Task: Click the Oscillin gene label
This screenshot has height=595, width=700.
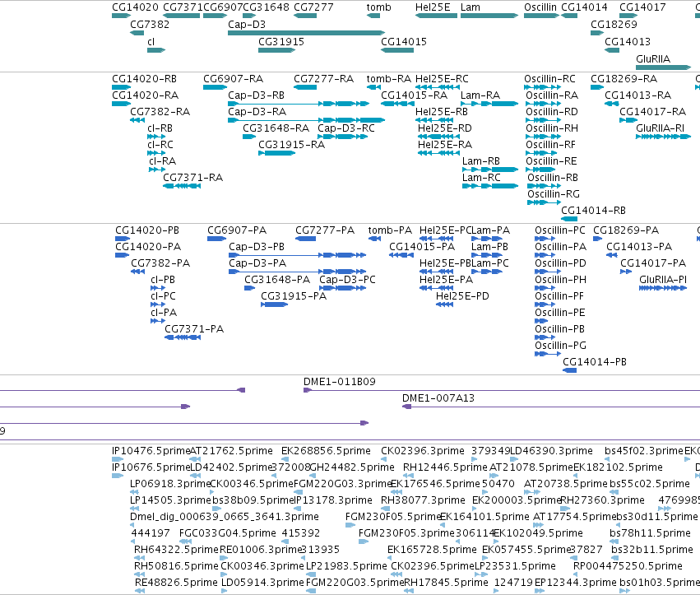Action: click(540, 7)
